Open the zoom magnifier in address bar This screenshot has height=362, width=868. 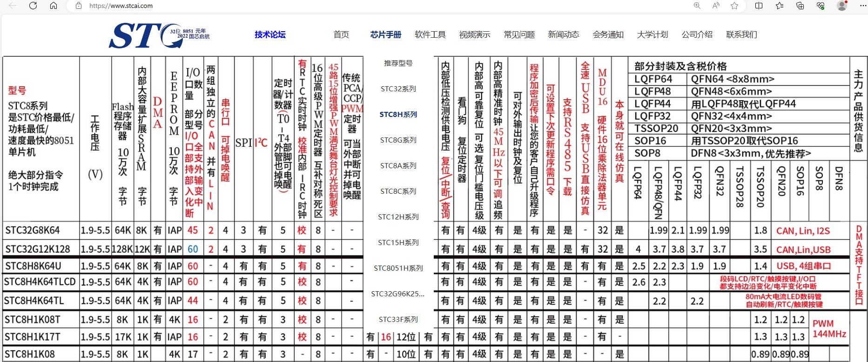click(697, 6)
